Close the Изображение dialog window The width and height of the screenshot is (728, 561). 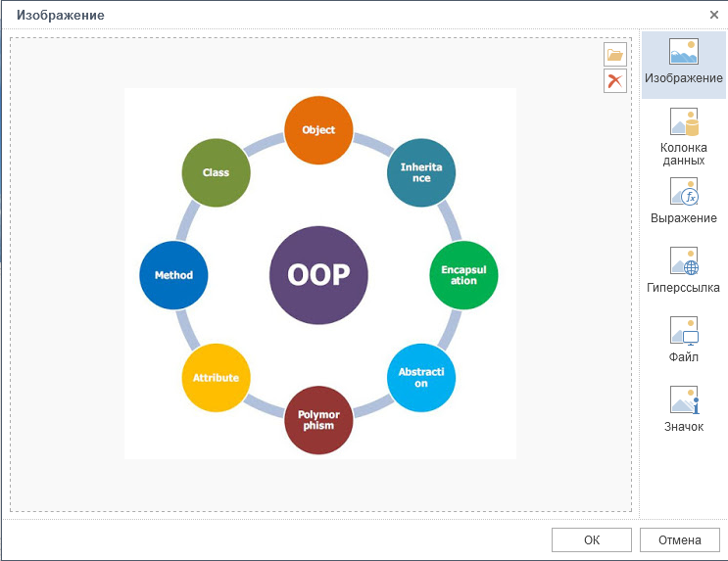click(713, 16)
